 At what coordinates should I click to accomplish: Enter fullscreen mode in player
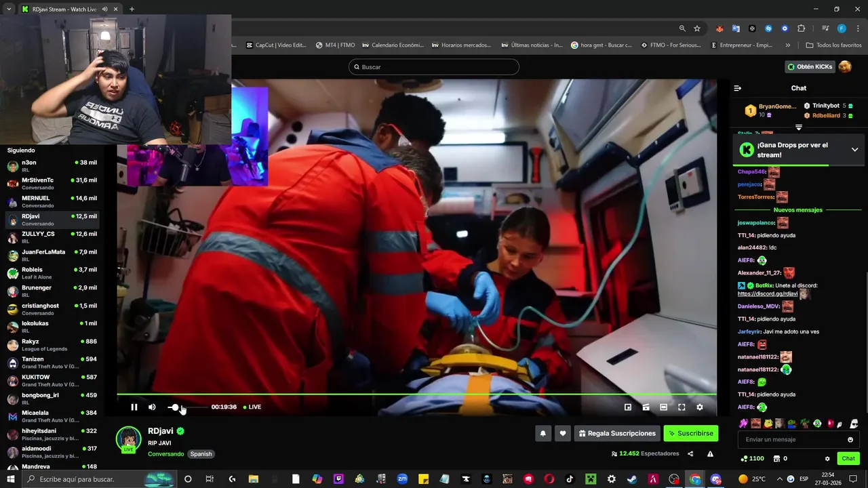click(682, 407)
